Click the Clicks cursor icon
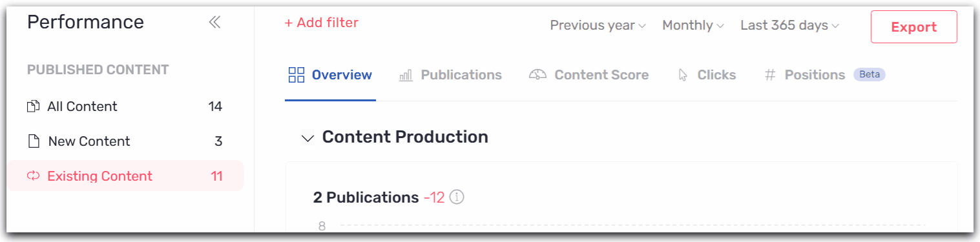 coord(683,75)
